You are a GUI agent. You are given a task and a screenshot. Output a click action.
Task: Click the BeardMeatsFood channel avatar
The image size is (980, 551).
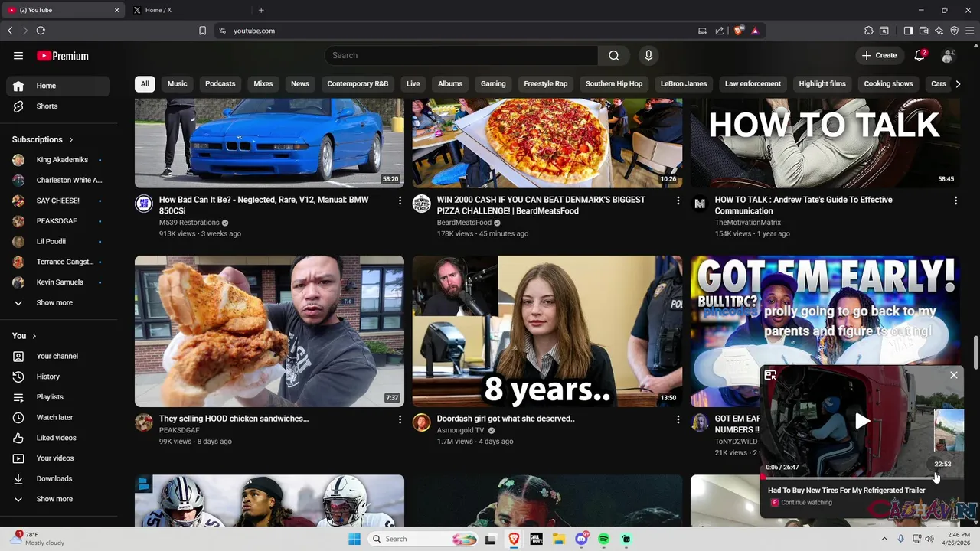point(422,204)
